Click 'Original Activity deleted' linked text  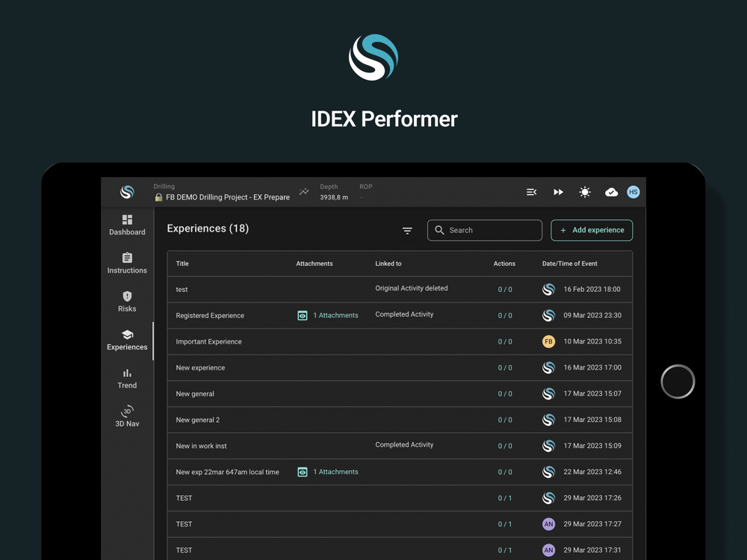(412, 288)
